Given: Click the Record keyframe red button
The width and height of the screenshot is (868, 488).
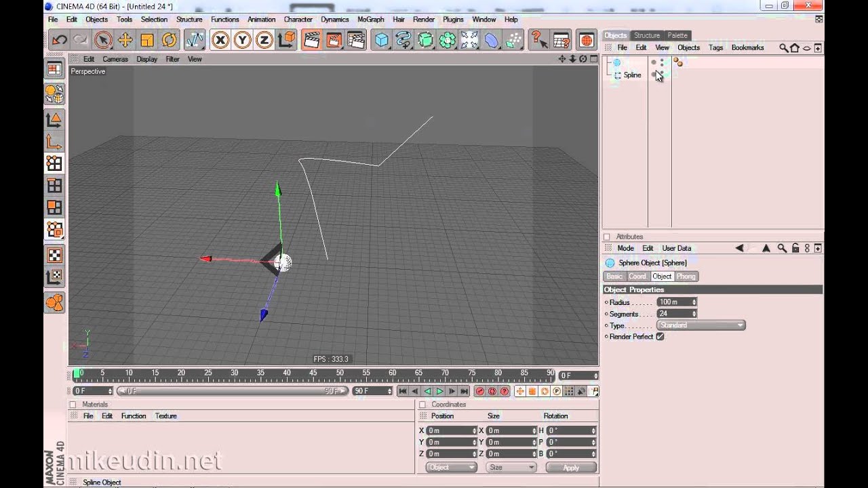Looking at the screenshot, I should tap(480, 391).
